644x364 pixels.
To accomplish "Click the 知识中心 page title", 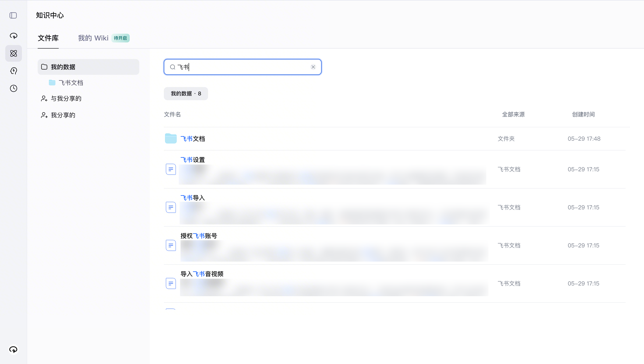I will click(50, 15).
